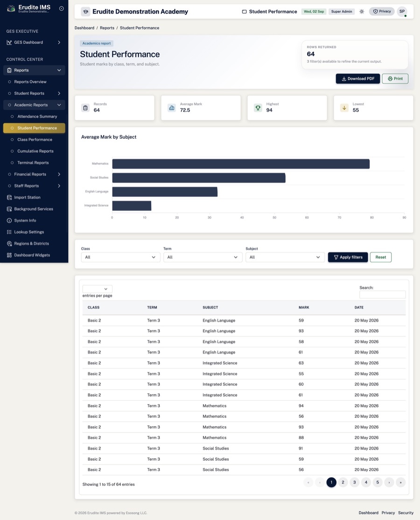The height and width of the screenshot is (520, 420).
Task: Open the Class filter dropdown
Action: [x=120, y=257]
